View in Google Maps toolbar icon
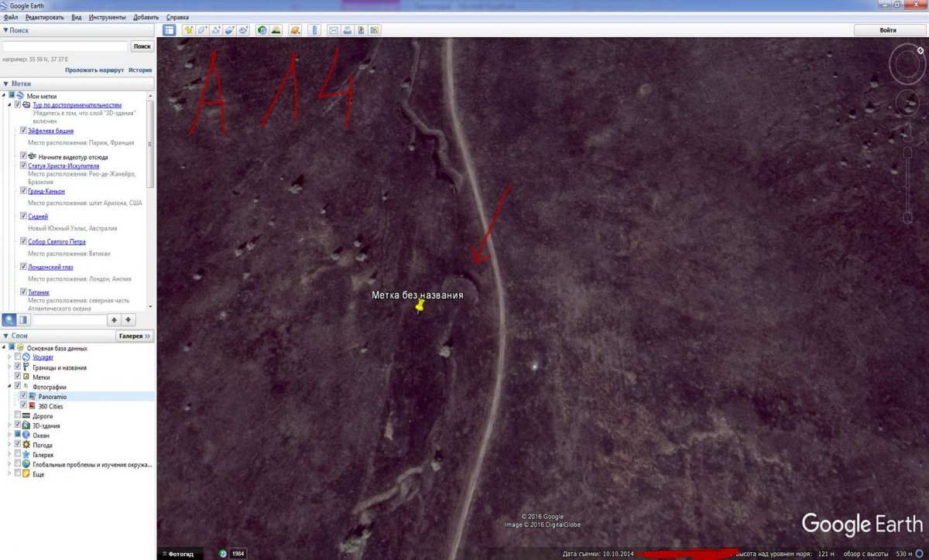The width and height of the screenshot is (929, 560). (375, 30)
